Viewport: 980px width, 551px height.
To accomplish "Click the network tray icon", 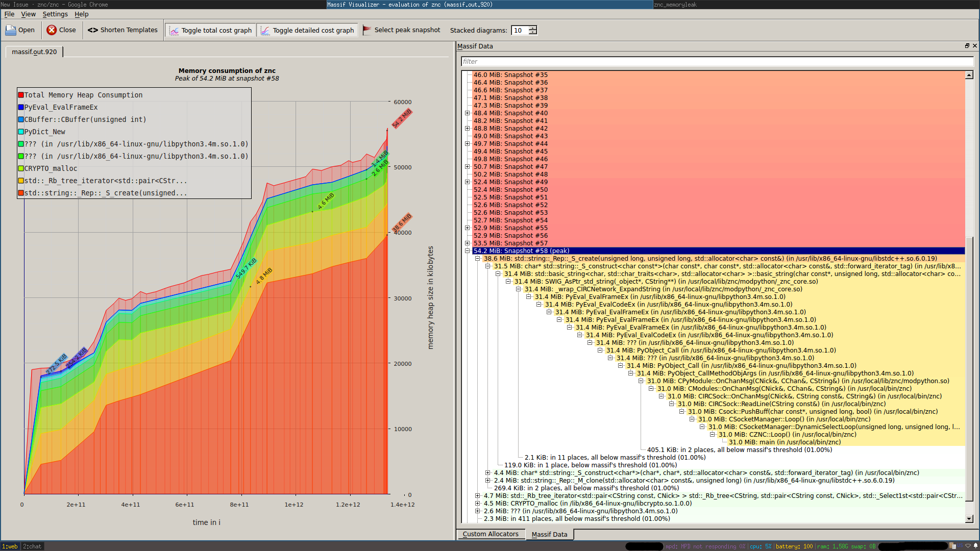I will click(968, 546).
